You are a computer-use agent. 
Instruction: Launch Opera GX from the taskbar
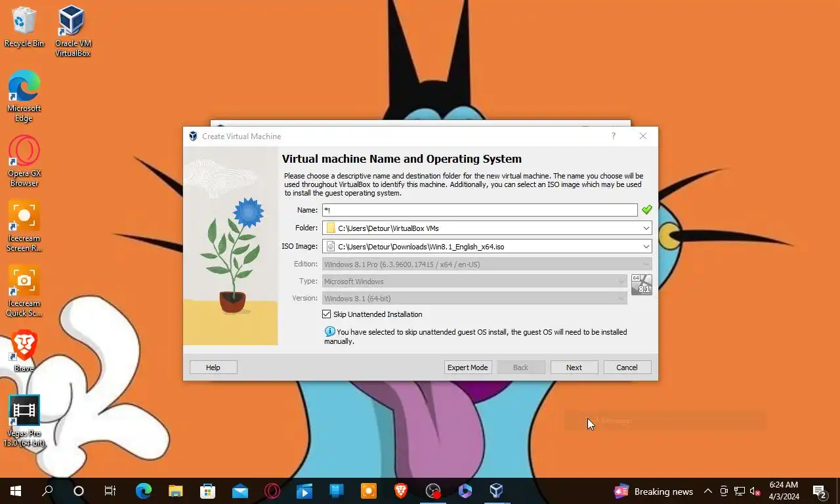coord(272,491)
